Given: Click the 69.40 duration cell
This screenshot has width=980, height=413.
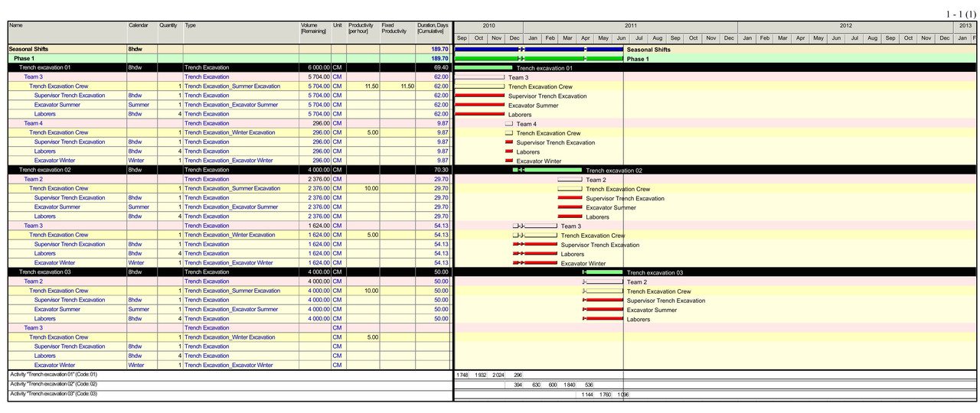Looking at the screenshot, I should tap(433, 67).
